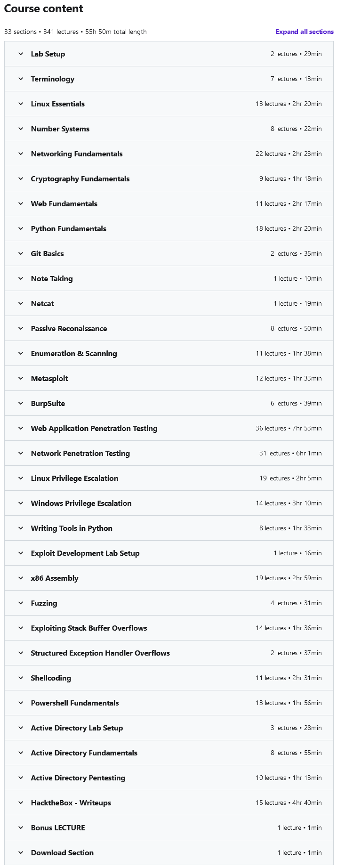The height and width of the screenshot is (868, 337).
Task: Click the chevron beside Linux Essentials
Action: coord(21,104)
